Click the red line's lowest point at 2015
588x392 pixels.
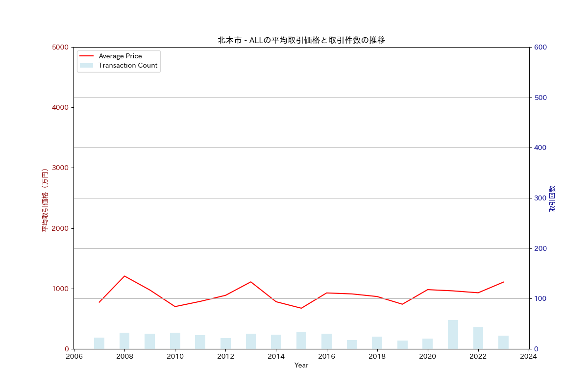click(x=301, y=308)
